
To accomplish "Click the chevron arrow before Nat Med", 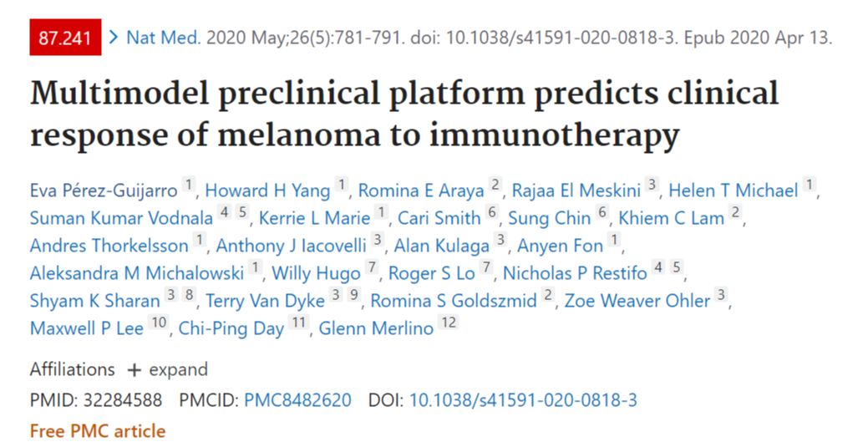I will (114, 37).
